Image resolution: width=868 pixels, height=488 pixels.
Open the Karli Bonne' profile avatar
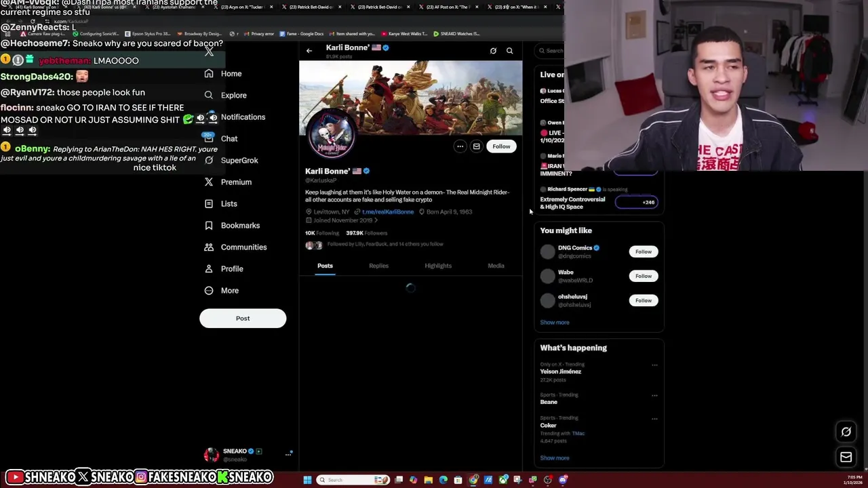pyautogui.click(x=331, y=133)
